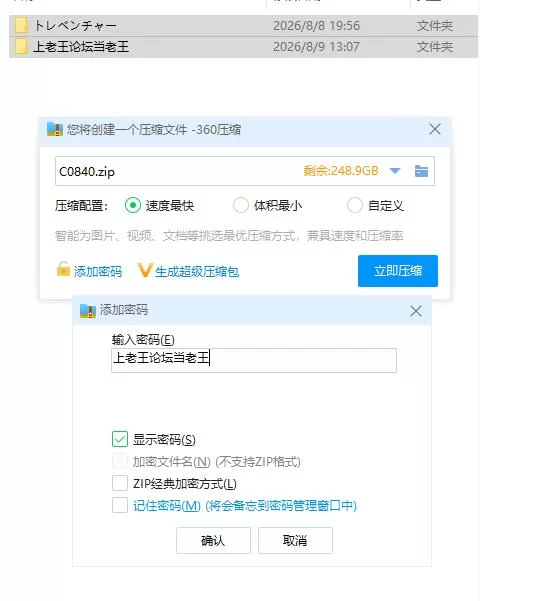Uncheck the 显示密码 checkbox
550x601 pixels.
(x=120, y=439)
